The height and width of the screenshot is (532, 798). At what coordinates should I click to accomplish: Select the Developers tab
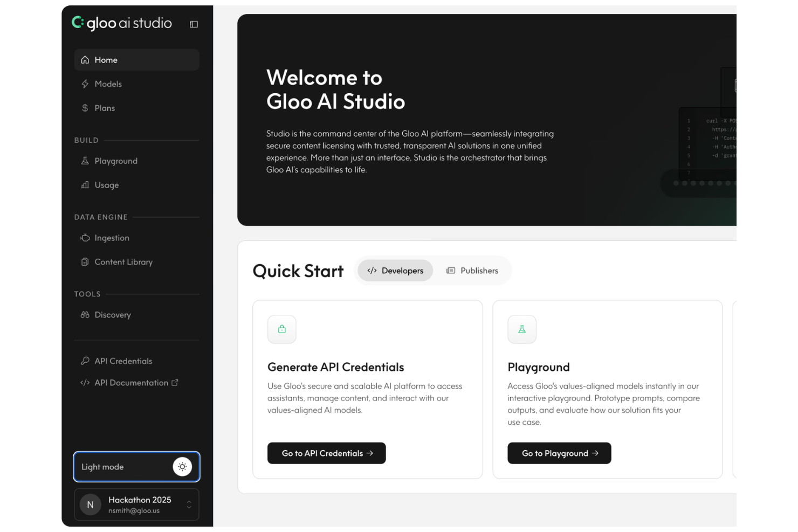pyautogui.click(x=395, y=270)
